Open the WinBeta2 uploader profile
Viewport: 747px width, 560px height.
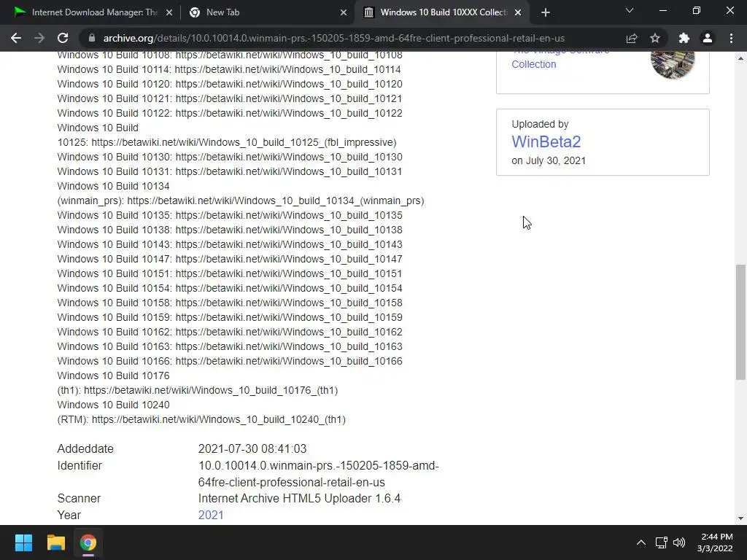coord(546,141)
